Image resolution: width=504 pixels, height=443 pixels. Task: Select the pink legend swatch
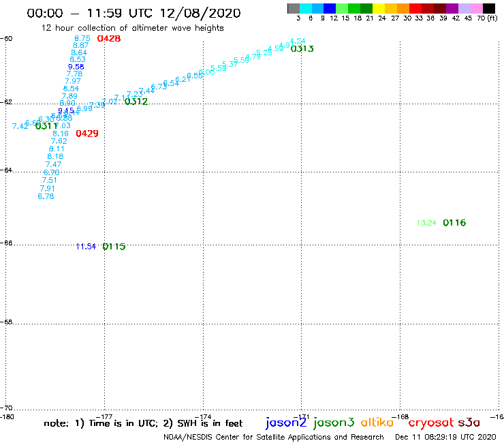[x=476, y=8]
